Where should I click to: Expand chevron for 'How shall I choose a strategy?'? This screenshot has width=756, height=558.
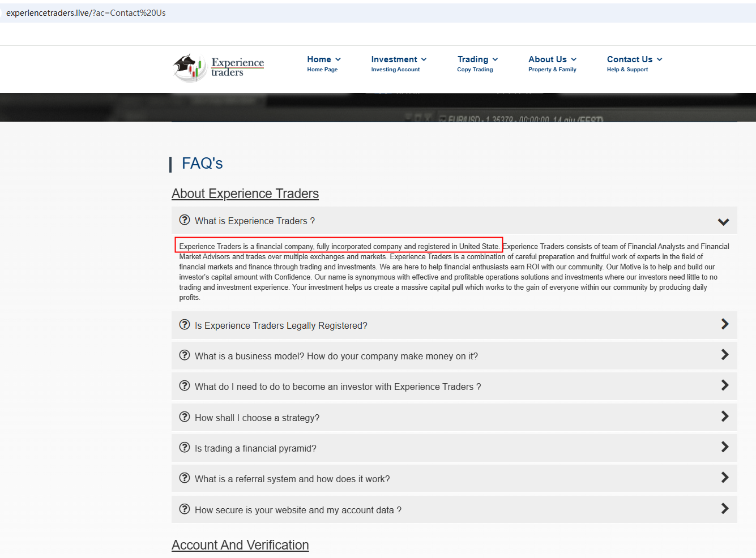point(725,417)
